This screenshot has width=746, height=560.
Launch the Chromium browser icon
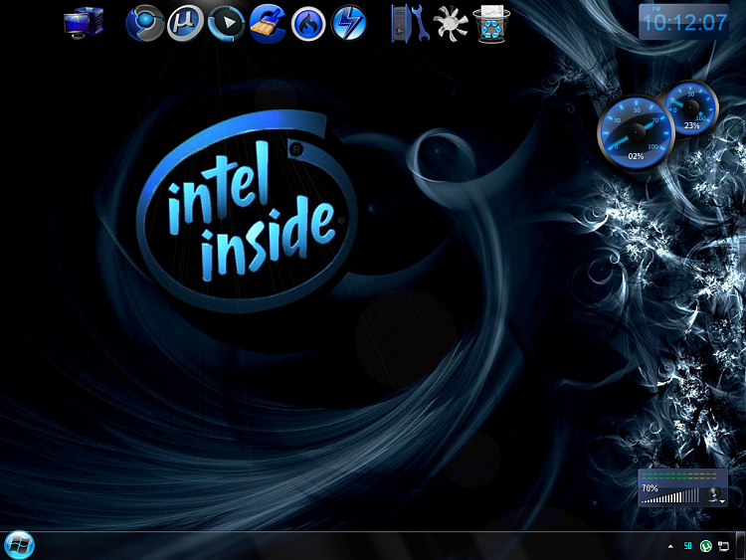144,23
